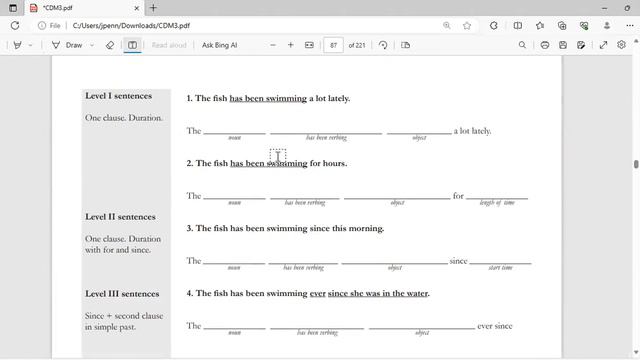Click the "Level I sentences" heading
The width and height of the screenshot is (640, 360).
tap(118, 96)
